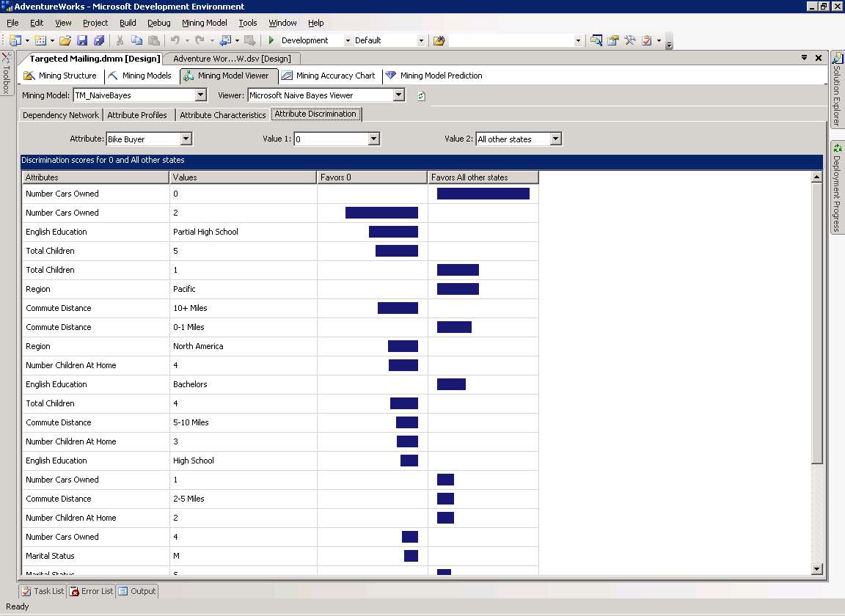This screenshot has width=845, height=616.
Task: Open the Output bottom tab
Action: (x=137, y=591)
